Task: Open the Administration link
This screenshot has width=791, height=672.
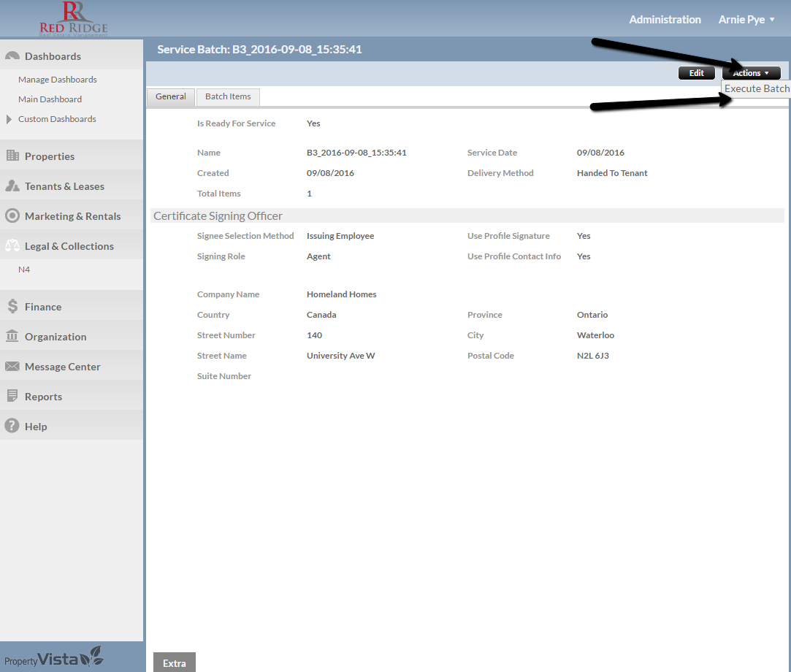Action: (x=665, y=20)
